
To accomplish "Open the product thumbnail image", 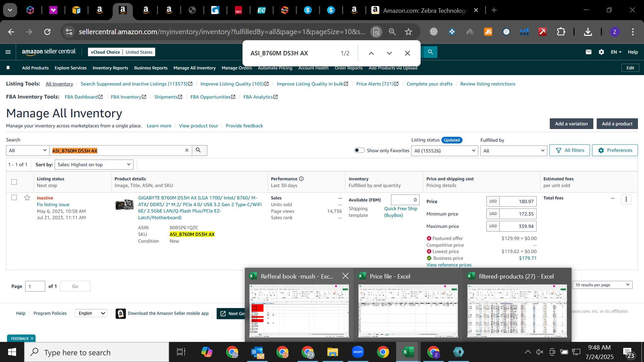I will (124, 204).
